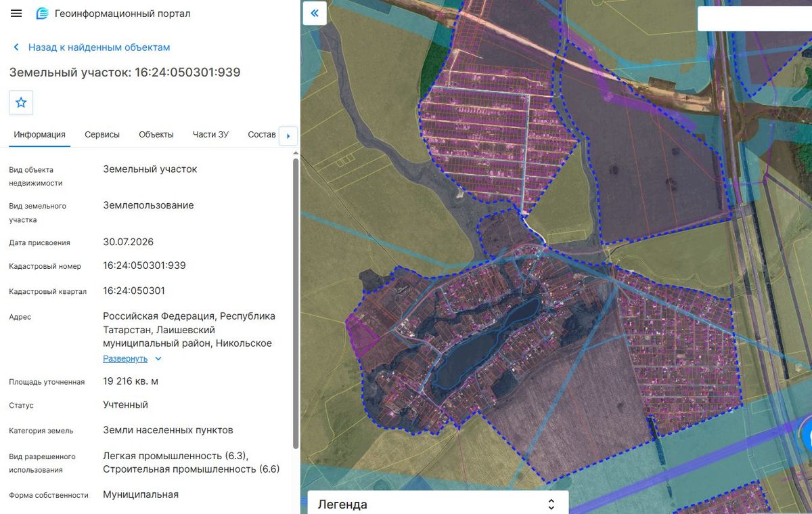812x514 pixels.
Task: Expand the Легенда panel
Action: point(438,504)
